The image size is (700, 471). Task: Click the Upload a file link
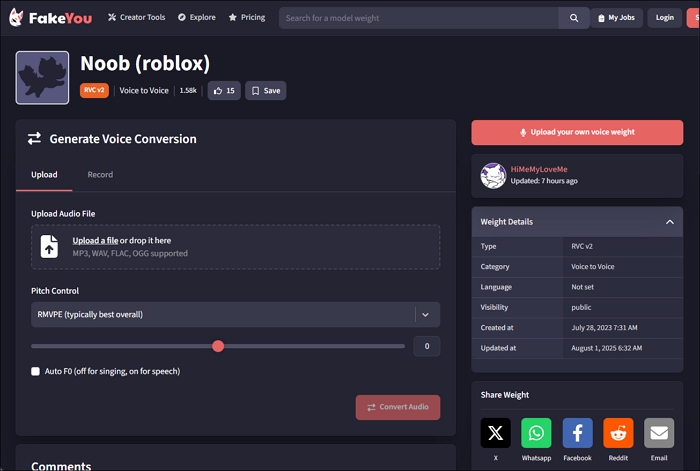pyautogui.click(x=95, y=240)
